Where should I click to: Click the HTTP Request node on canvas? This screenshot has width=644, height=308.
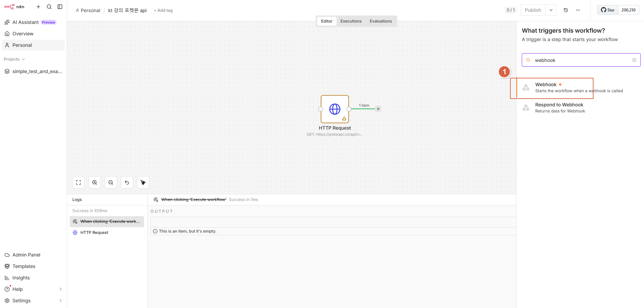[x=335, y=109]
